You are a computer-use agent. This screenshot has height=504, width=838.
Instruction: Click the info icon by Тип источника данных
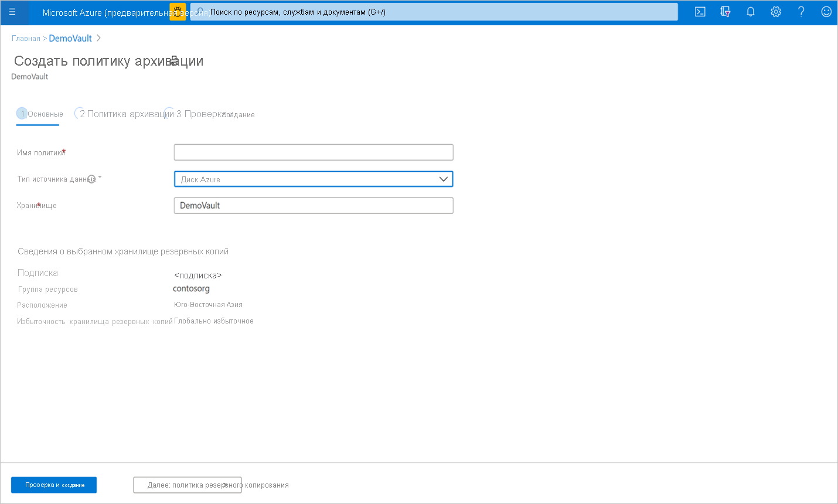[91, 179]
